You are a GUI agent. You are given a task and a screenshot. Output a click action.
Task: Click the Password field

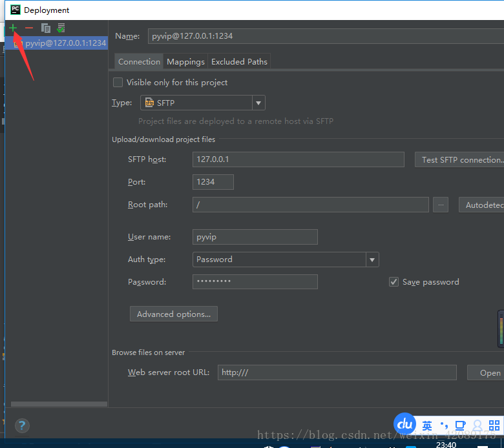255,281
